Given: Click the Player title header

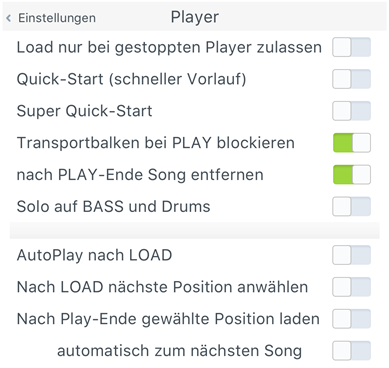Looking at the screenshot, I should 195,17.
